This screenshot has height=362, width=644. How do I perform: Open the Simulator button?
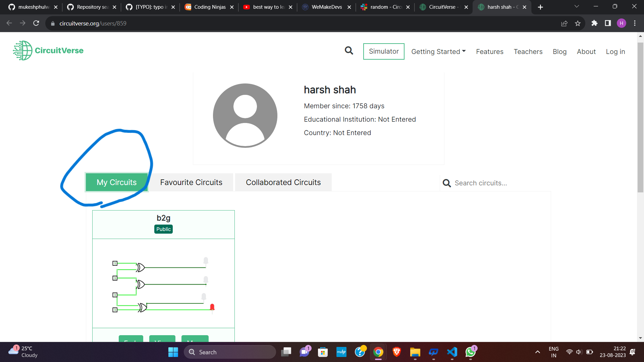click(x=384, y=51)
